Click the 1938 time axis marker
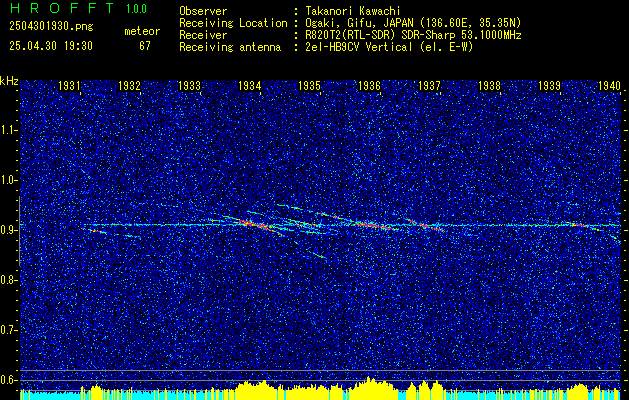The image size is (629, 400). click(489, 85)
